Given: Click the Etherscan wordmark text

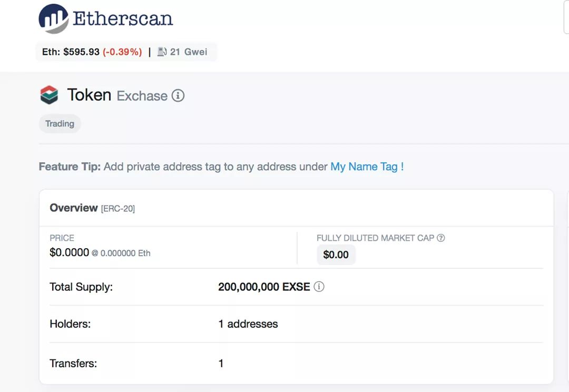Looking at the screenshot, I should click(x=123, y=19).
